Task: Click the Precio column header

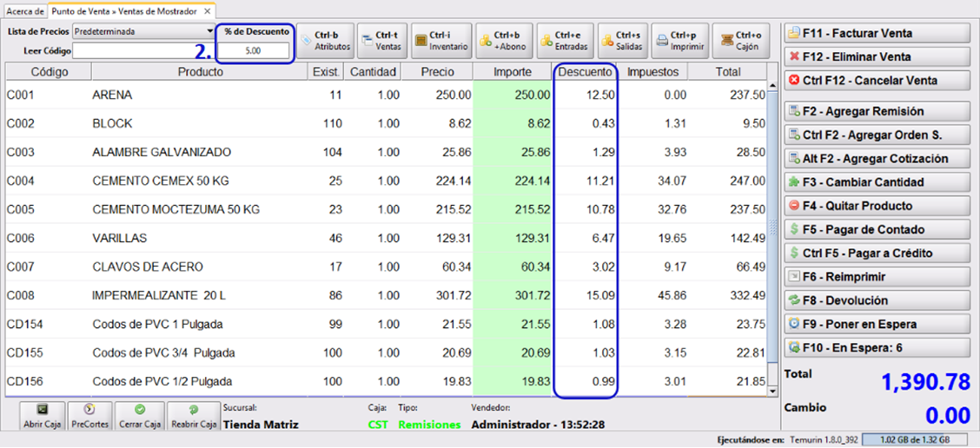Action: click(438, 72)
